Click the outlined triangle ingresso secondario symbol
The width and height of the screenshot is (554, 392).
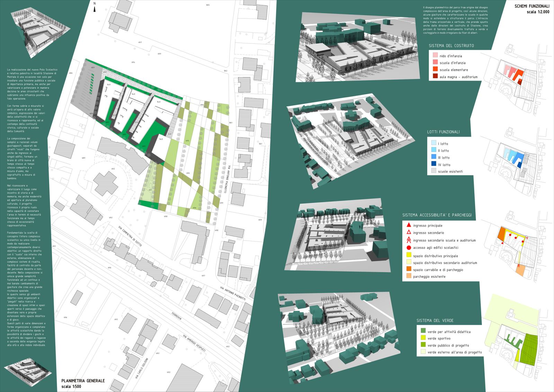[409, 232]
